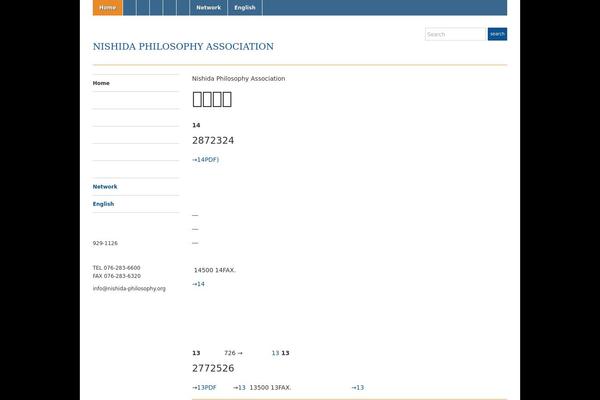Select Home in the left sidebar
This screenshot has width=600, height=400.
point(101,83)
